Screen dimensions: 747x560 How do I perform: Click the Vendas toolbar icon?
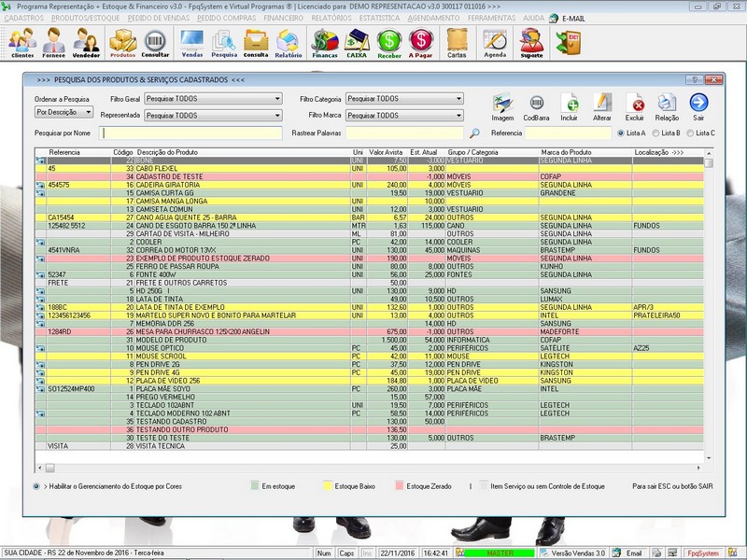point(192,42)
